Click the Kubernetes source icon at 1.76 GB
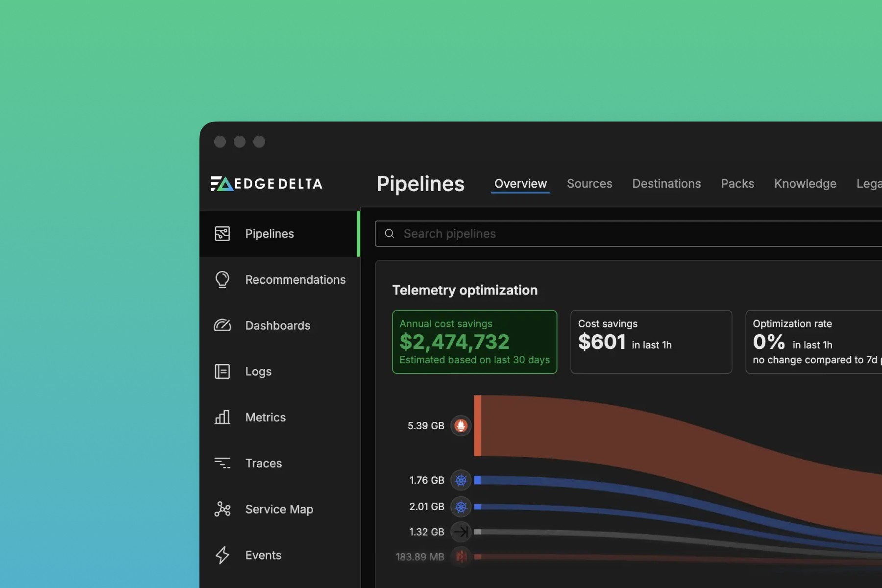Viewport: 882px width, 588px height. coord(461,480)
